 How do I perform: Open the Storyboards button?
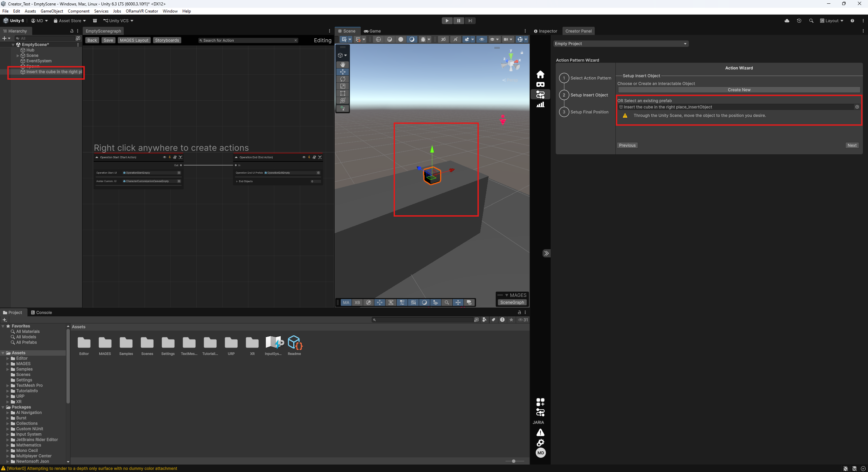(x=167, y=40)
